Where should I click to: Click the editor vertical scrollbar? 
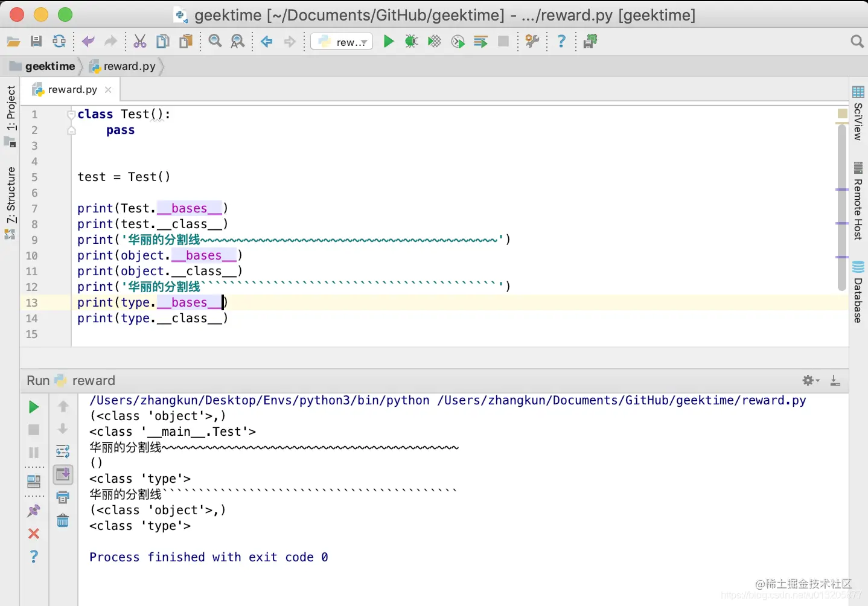[x=842, y=207]
